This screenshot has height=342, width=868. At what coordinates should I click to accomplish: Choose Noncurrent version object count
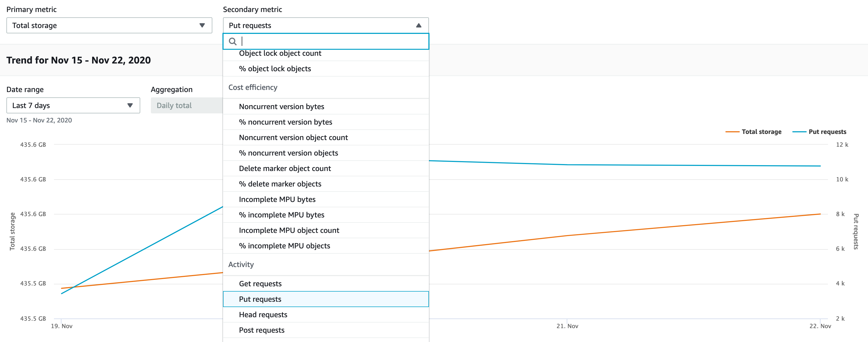coord(293,138)
